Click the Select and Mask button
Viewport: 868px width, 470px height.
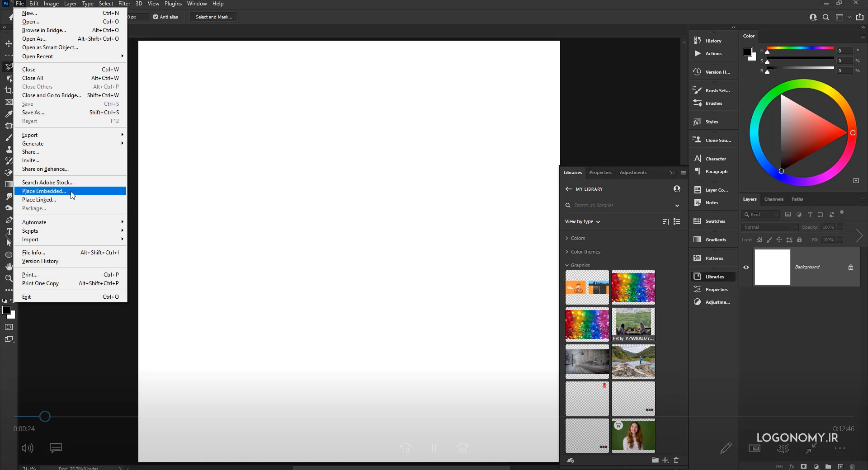(x=214, y=17)
